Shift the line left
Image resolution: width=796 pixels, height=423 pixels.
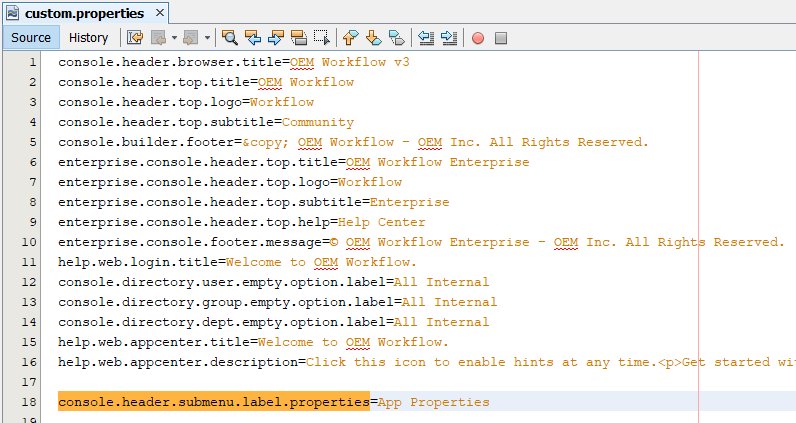coord(426,38)
